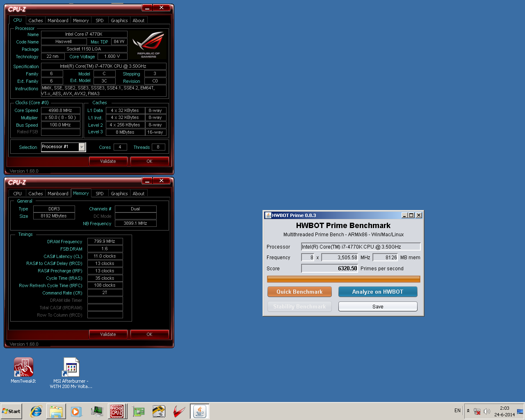The height and width of the screenshot is (420, 525).
Task: Click the Level 3 8 MBytes cache value
Action: click(x=125, y=132)
